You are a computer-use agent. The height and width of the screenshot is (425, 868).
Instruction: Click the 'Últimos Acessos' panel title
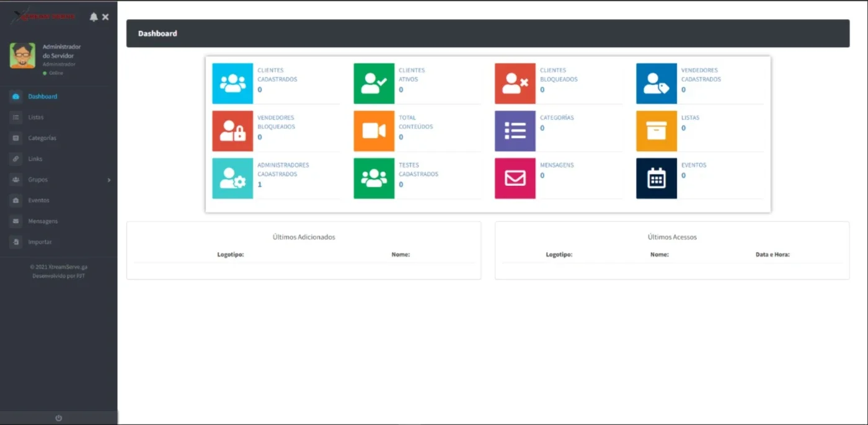672,237
